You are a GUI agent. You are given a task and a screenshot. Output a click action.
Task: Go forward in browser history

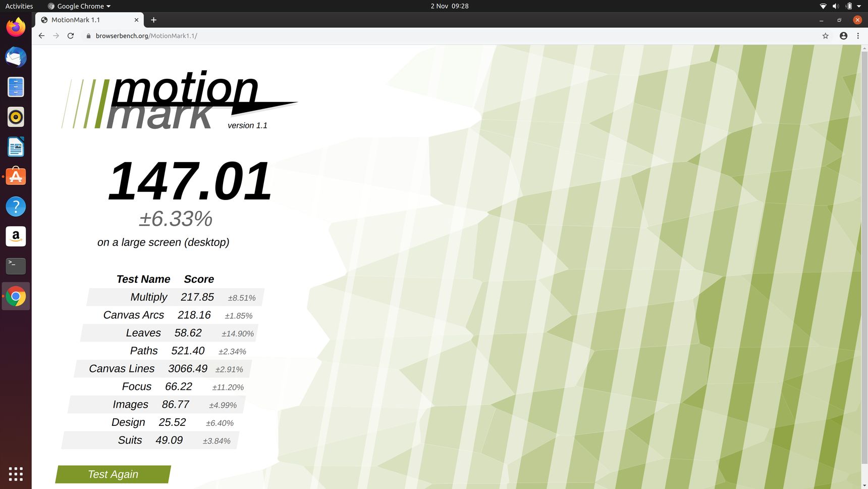click(56, 36)
